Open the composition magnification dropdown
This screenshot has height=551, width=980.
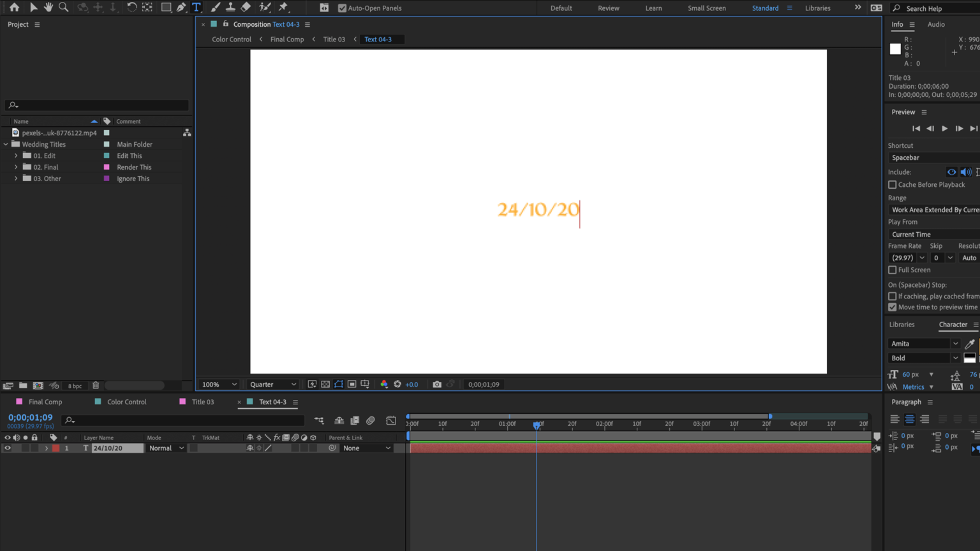click(x=219, y=384)
